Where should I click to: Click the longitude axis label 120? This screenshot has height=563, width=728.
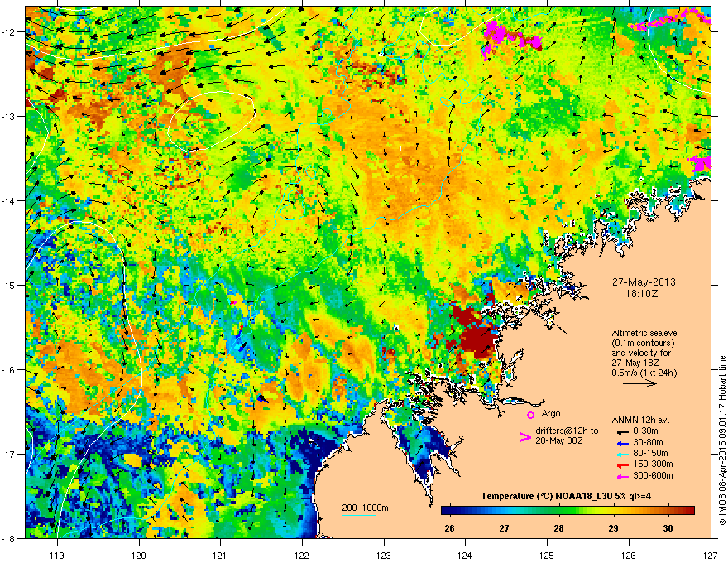(139, 555)
